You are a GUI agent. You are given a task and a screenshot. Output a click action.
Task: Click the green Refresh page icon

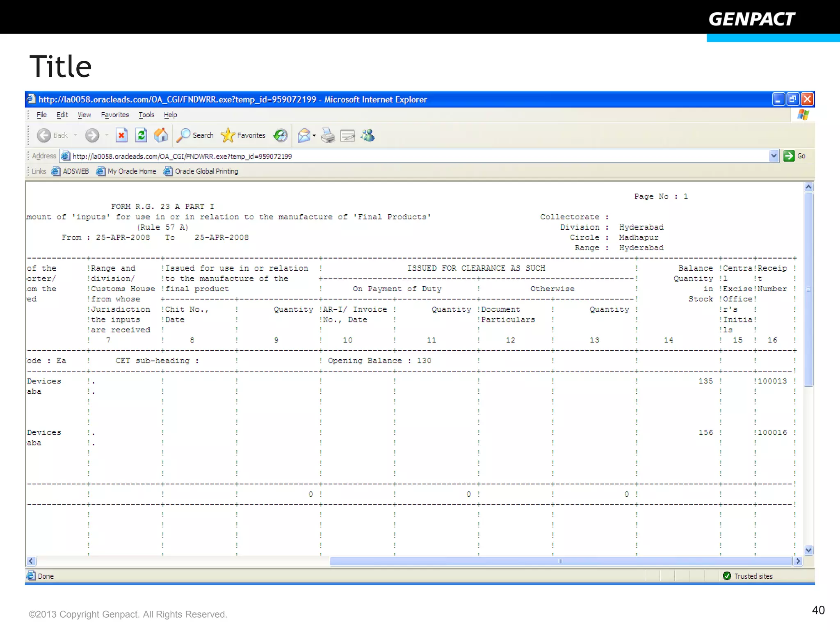click(141, 135)
